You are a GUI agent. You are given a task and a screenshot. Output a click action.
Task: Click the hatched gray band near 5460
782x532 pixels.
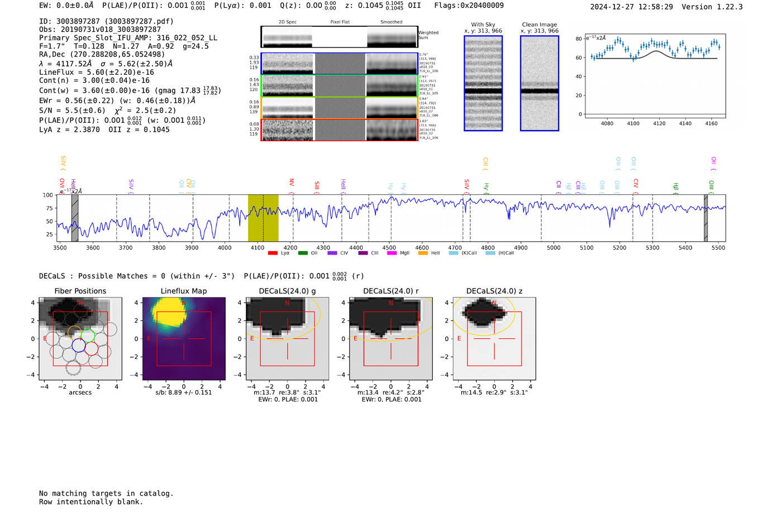click(705, 218)
